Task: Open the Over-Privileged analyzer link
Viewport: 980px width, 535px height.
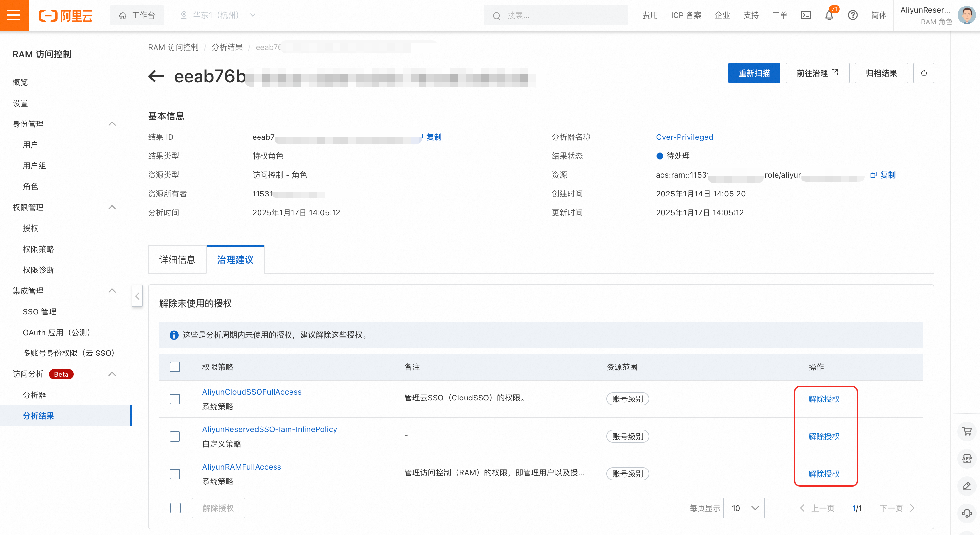Action: tap(684, 137)
